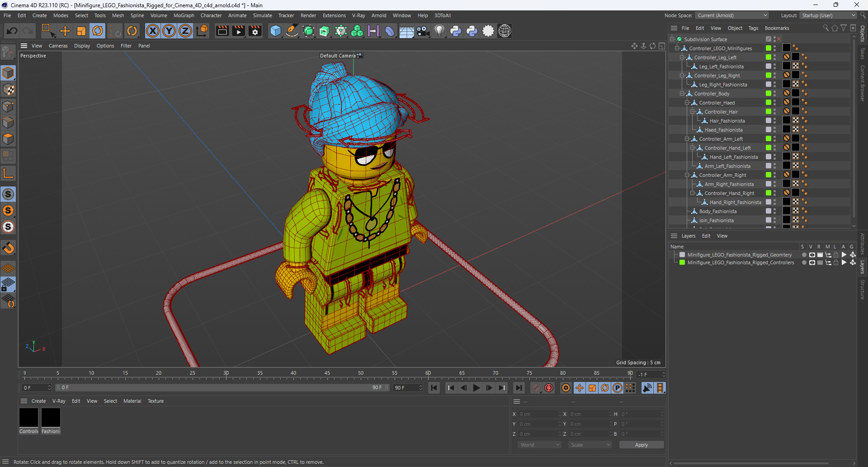868x467 pixels.
Task: Add a Camera object
Action: [423, 31]
